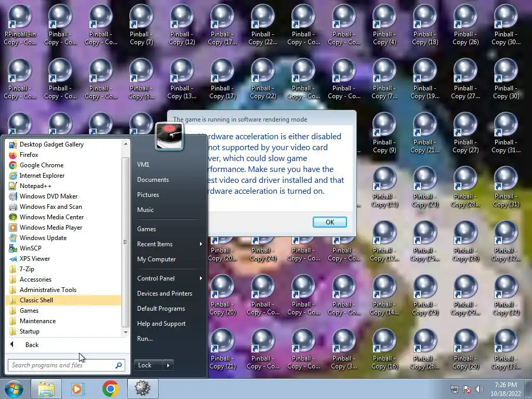Expand the Recent Items submenu
This screenshot has width=532, height=399.
[x=169, y=244]
